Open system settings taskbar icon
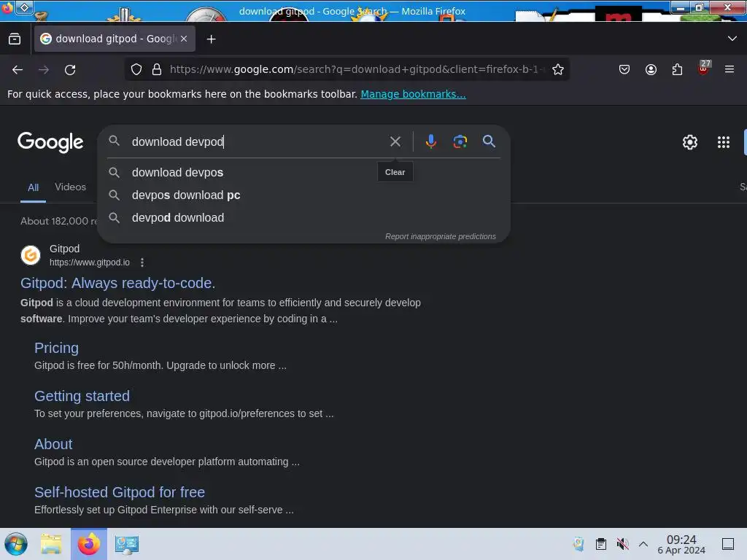 (x=127, y=544)
